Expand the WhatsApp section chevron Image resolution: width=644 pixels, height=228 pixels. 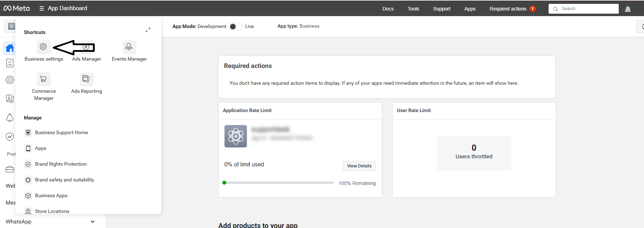(93, 222)
